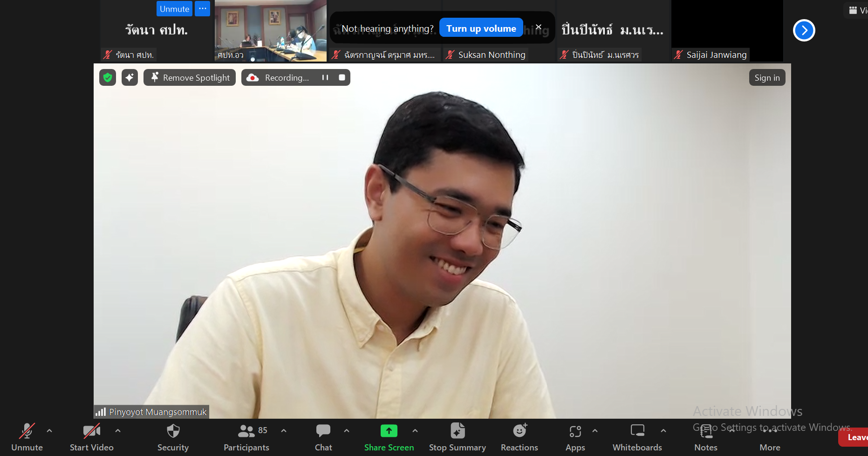Select Suksan Nonthing's participant tile

tap(499, 31)
